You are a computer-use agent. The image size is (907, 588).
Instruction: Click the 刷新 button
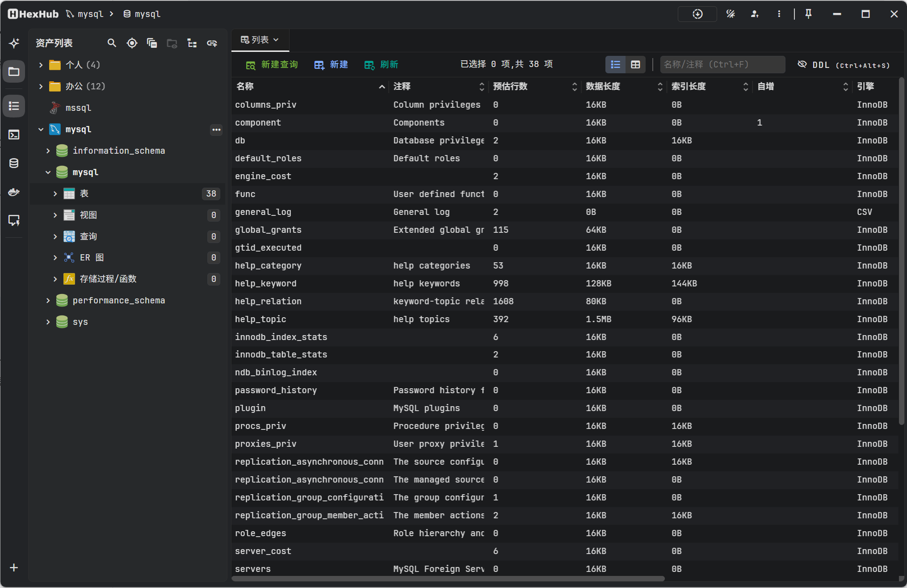point(381,65)
